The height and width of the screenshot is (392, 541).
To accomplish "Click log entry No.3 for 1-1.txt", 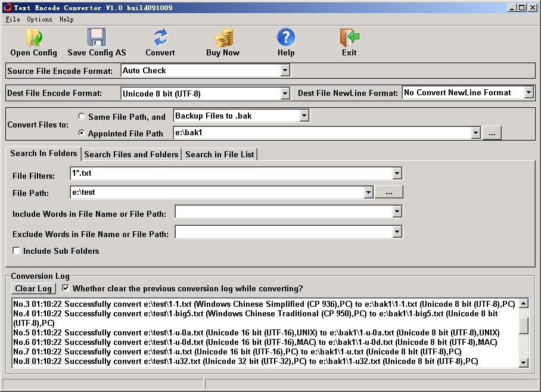I will tap(264, 304).
